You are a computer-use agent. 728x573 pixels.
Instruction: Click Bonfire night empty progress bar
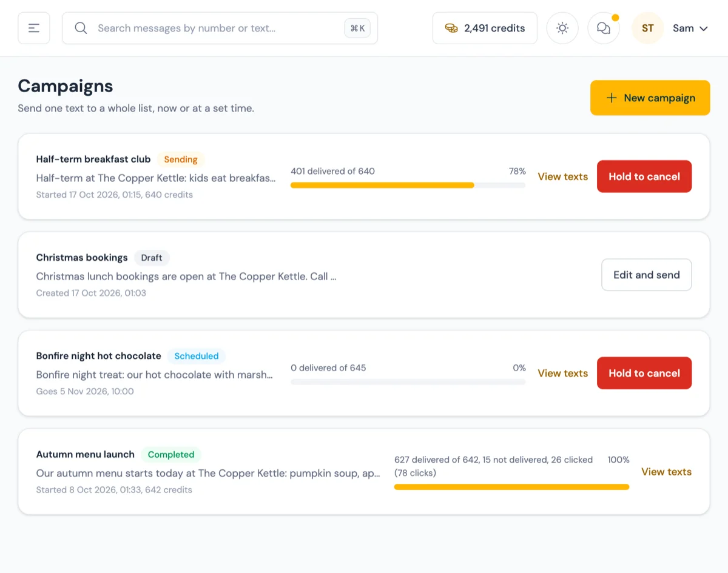408,382
